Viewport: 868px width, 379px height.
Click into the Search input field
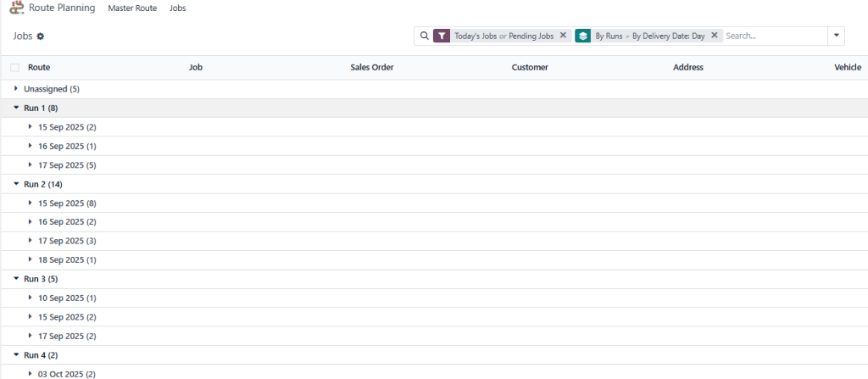click(x=771, y=36)
